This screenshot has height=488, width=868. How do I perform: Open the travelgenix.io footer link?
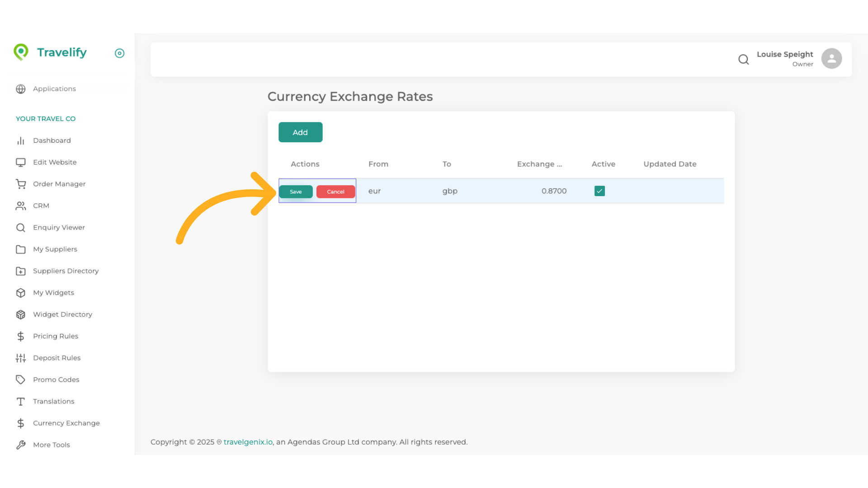click(x=248, y=442)
